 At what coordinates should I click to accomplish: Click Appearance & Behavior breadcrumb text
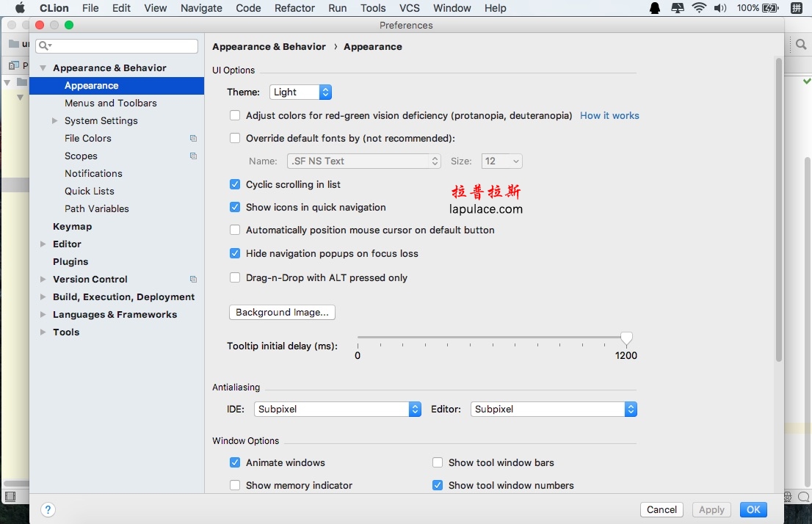pyautogui.click(x=269, y=46)
